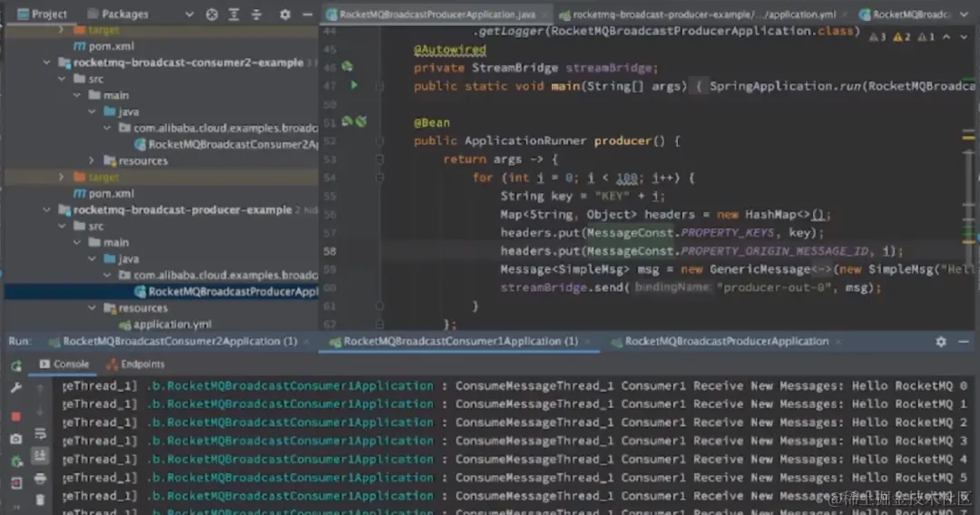Screen dimensions: 980x515
Task: Expand the resources folder under consumer2-example
Action: tap(92, 160)
